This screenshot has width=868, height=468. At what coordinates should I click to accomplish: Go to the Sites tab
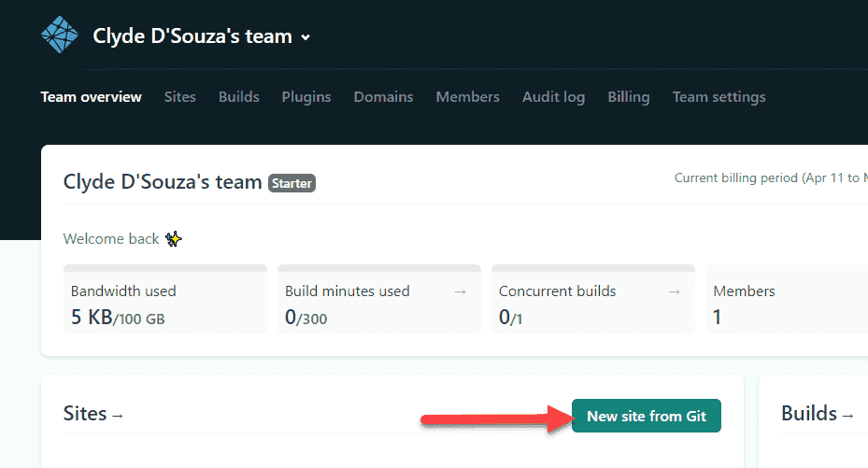(180, 97)
